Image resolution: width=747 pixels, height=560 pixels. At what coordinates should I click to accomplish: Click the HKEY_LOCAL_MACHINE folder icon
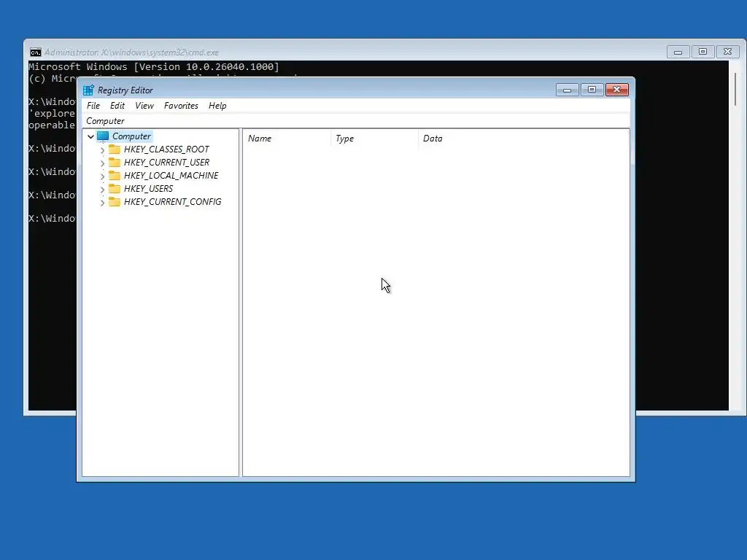tap(115, 175)
